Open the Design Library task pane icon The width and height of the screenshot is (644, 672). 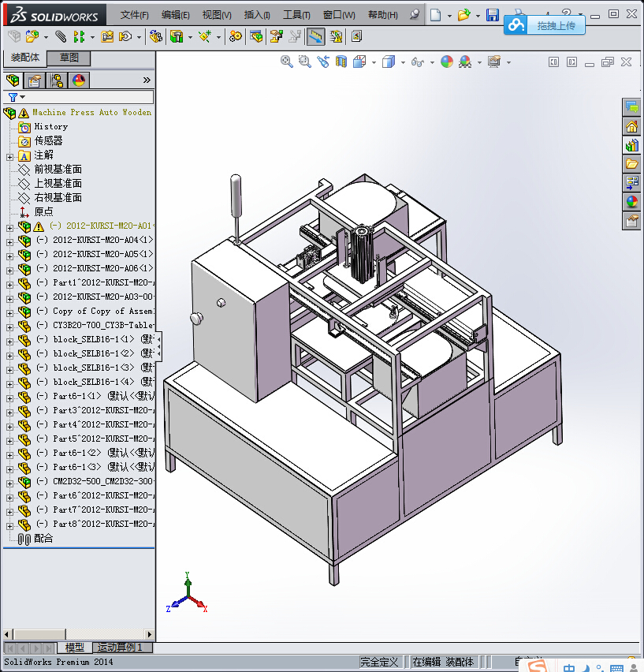pyautogui.click(x=631, y=145)
